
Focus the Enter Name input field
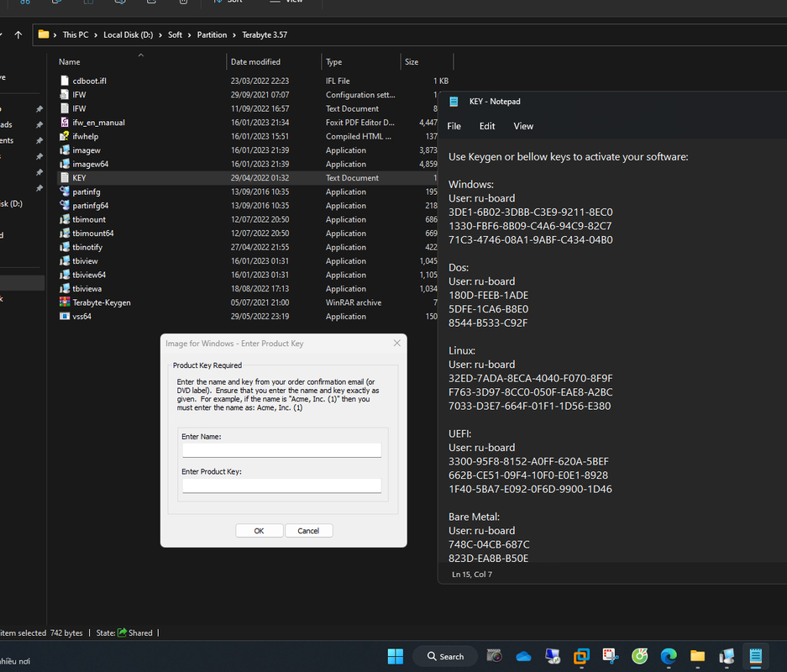(x=281, y=449)
